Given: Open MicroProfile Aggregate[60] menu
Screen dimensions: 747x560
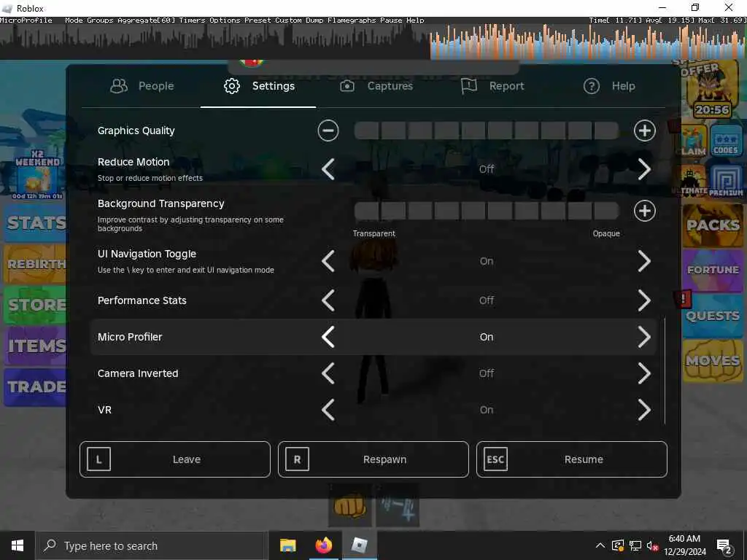Looking at the screenshot, I should (146, 20).
